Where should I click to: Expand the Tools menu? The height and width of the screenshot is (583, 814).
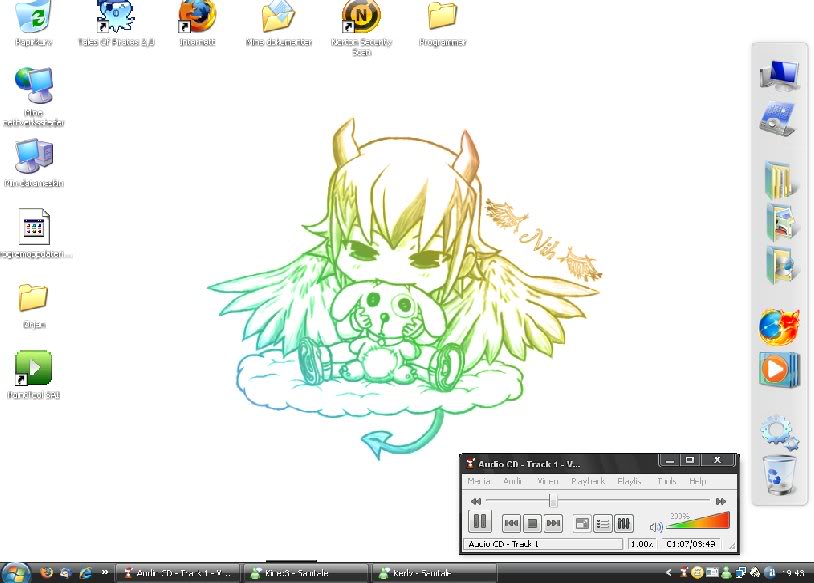[x=666, y=481]
